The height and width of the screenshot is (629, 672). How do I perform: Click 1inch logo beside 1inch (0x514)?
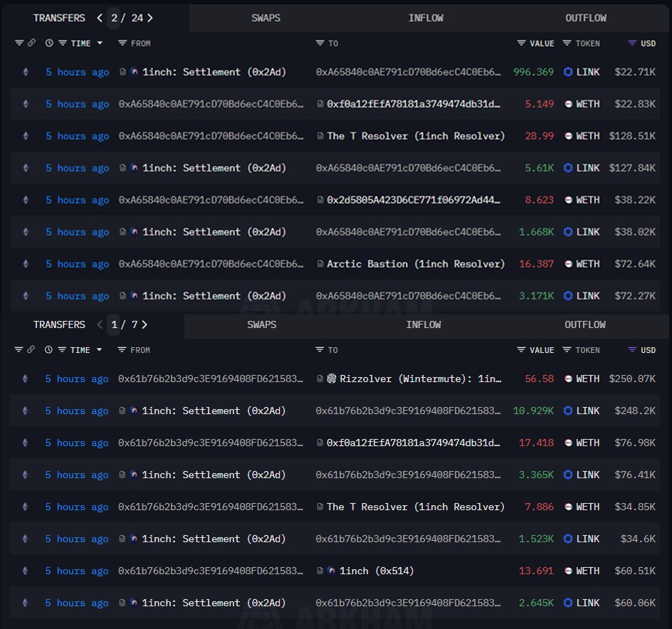[331, 571]
